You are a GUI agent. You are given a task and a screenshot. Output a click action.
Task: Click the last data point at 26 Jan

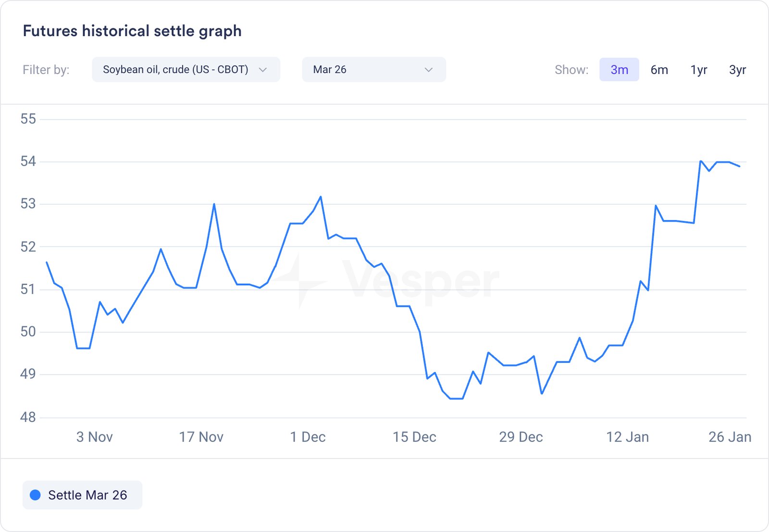pos(739,166)
